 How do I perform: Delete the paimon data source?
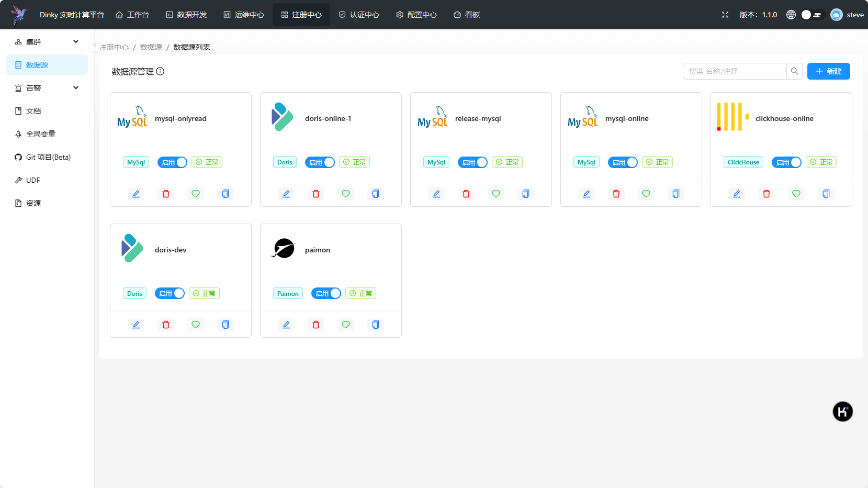pos(316,325)
